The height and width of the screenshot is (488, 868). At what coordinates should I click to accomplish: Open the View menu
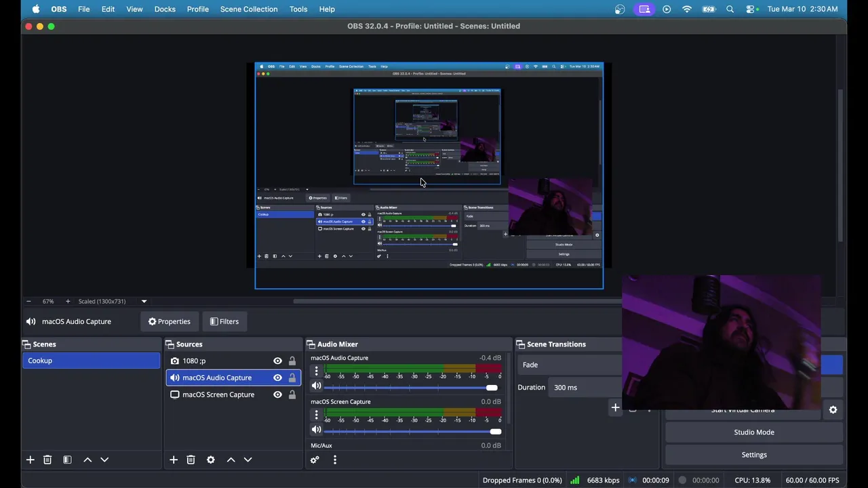click(x=134, y=9)
